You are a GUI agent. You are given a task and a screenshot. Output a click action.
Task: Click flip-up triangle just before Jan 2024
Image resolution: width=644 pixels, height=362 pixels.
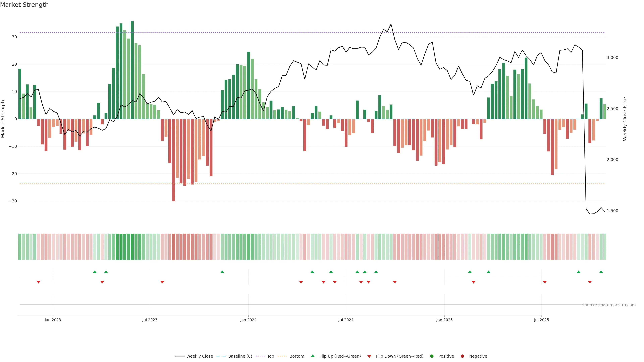tap(222, 272)
